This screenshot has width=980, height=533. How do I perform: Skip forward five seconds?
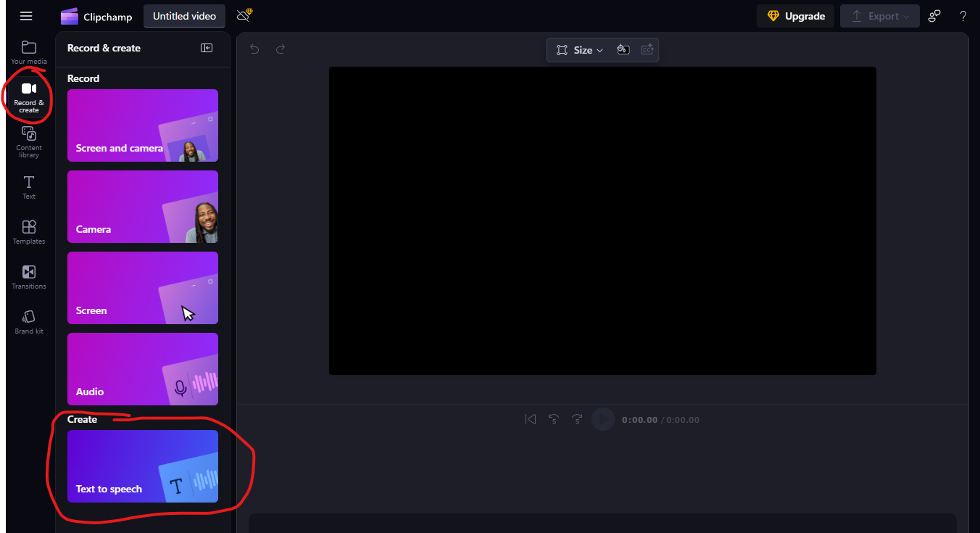click(577, 419)
